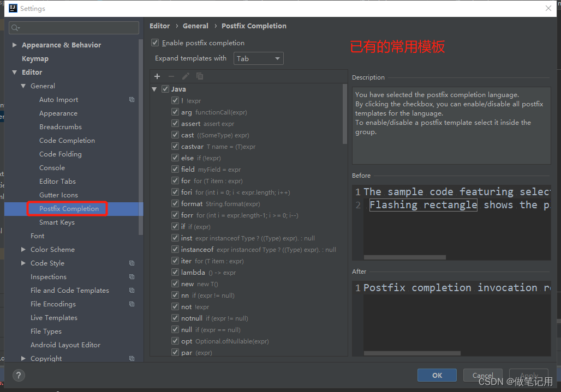Click the settings search field
Image resolution: width=561 pixels, height=392 pixels.
point(74,28)
